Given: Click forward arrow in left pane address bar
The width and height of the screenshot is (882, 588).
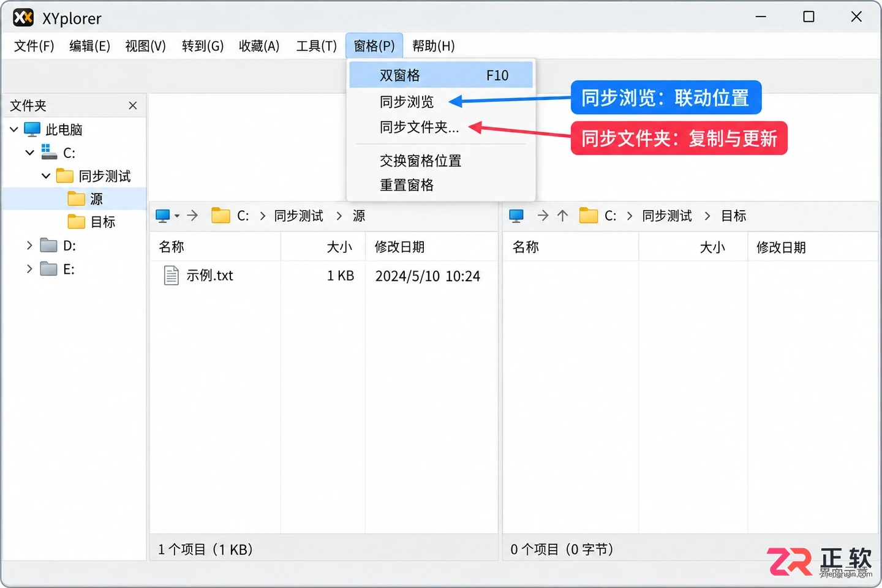Looking at the screenshot, I should [x=193, y=215].
